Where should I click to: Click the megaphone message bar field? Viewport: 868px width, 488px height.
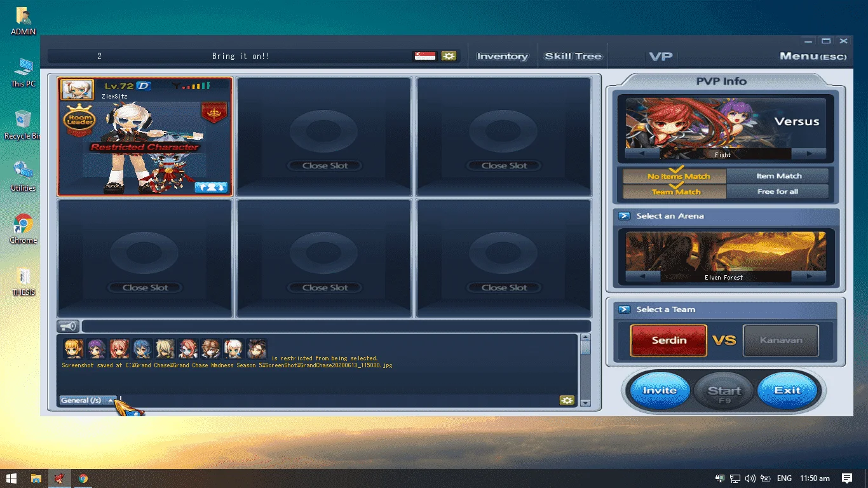click(x=336, y=326)
